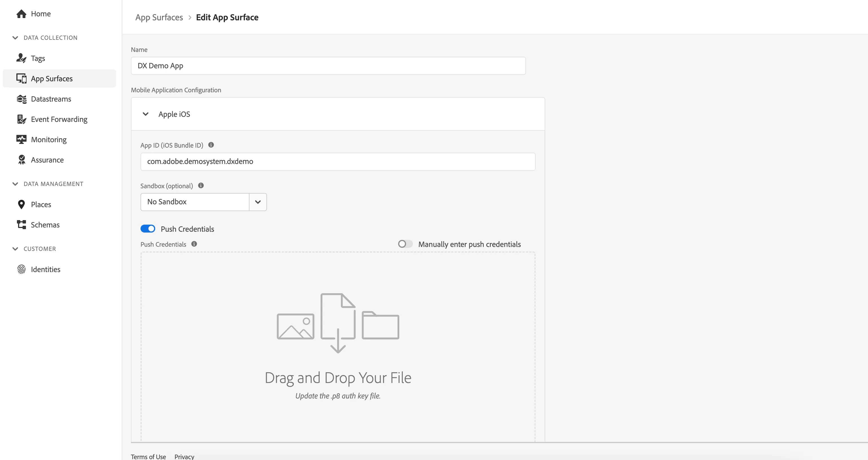This screenshot has height=460, width=868.
Task: Click the Edit App Surface heading
Action: (227, 17)
